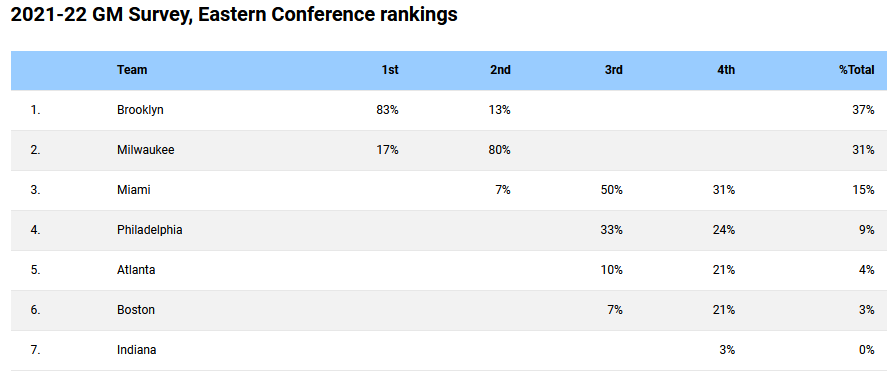
Task: Select the Brooklyn team name
Action: click(x=140, y=110)
